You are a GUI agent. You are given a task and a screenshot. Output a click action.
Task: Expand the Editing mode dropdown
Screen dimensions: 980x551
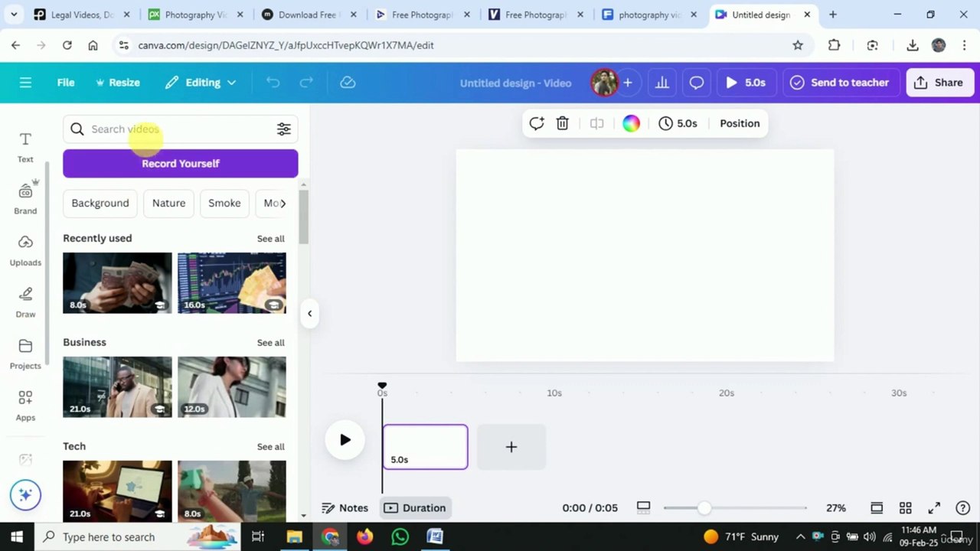pos(201,83)
